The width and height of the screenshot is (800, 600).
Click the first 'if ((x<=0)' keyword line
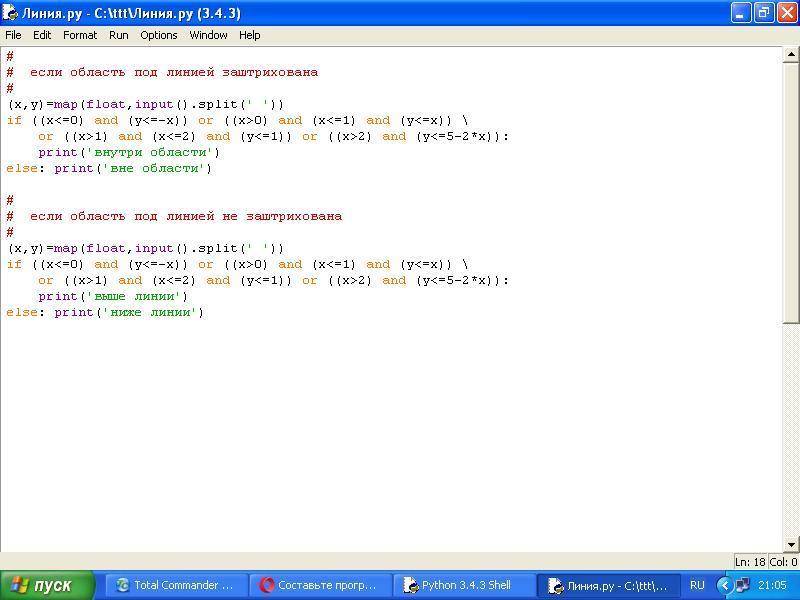click(237, 120)
